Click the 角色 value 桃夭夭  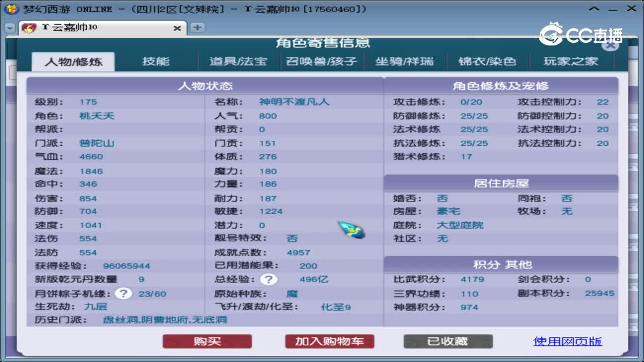pyautogui.click(x=97, y=116)
